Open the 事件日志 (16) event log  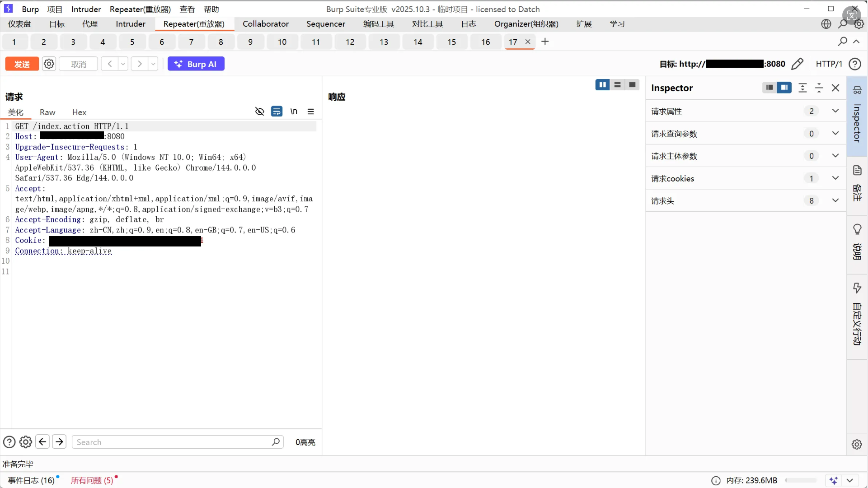pos(31,480)
